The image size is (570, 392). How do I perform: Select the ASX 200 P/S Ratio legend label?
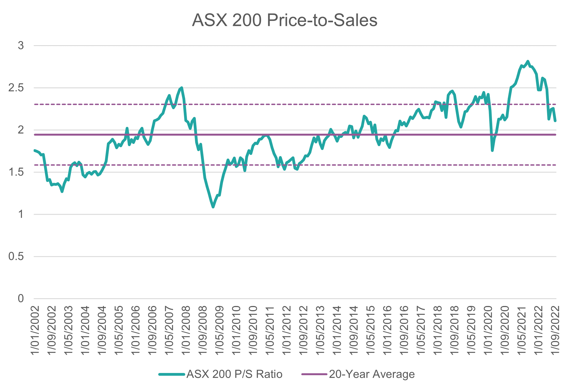click(x=235, y=374)
